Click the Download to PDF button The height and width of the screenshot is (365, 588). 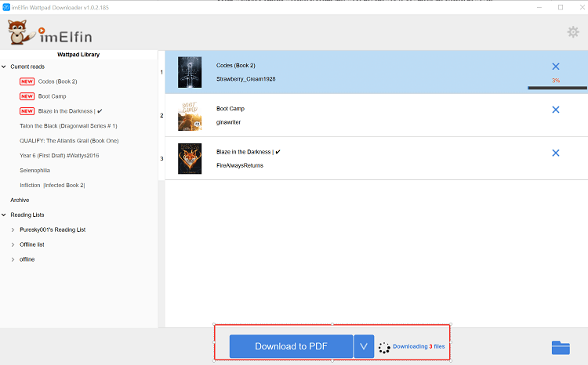coord(291,346)
